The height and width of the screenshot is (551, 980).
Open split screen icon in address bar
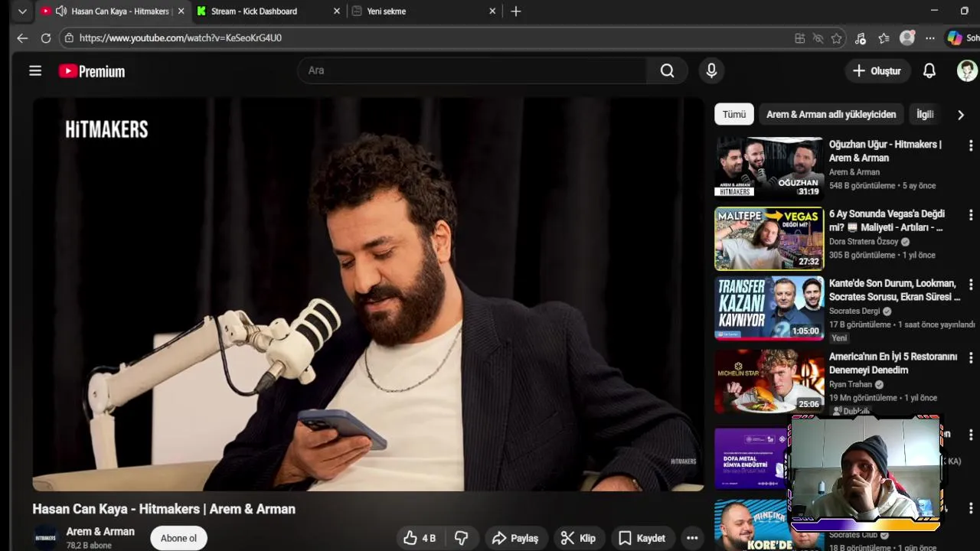tap(799, 38)
